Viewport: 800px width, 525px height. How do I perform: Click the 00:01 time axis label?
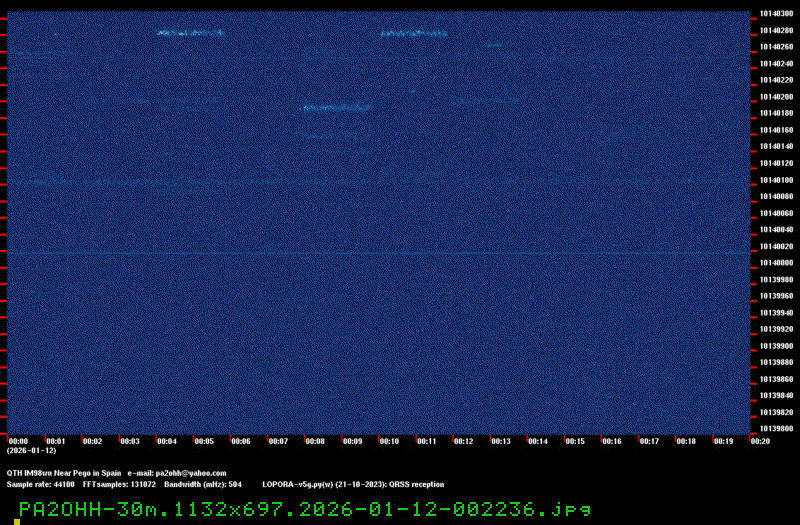[x=56, y=441]
